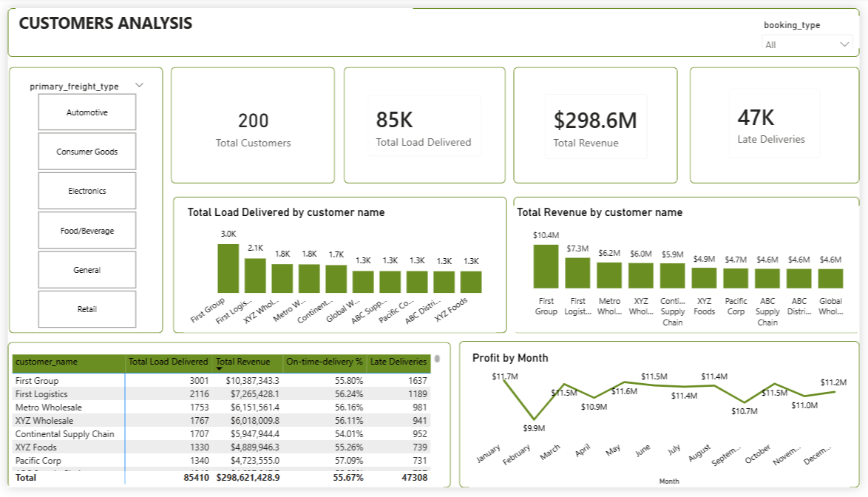Click the sort arrow under Total Revenue

pos(219,368)
